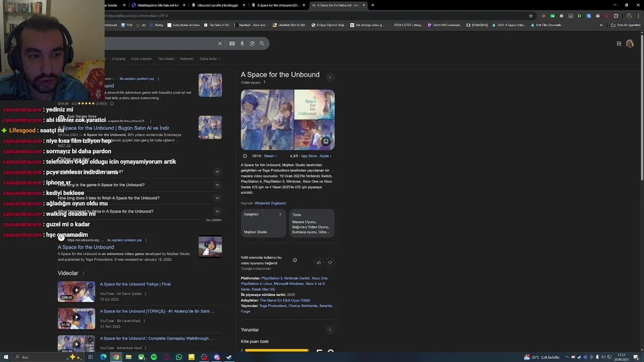
Task: Expand the first related question chevron
Action: 217,171
